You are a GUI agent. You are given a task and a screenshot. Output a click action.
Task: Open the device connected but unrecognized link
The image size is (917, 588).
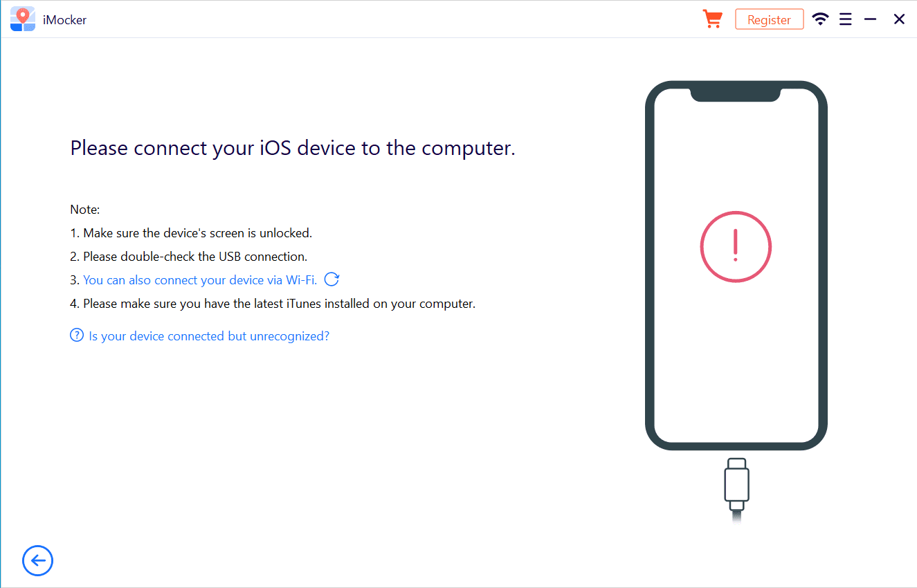[209, 336]
